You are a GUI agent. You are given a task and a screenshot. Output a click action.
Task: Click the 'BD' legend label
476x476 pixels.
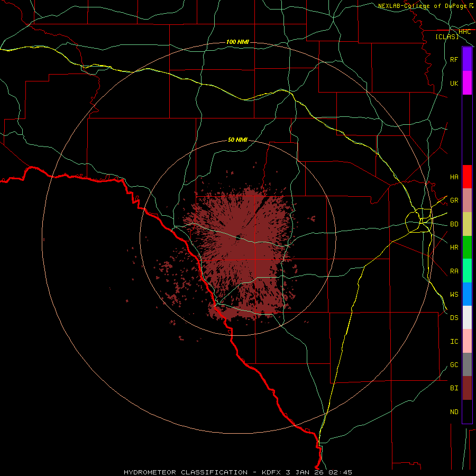coord(454,224)
